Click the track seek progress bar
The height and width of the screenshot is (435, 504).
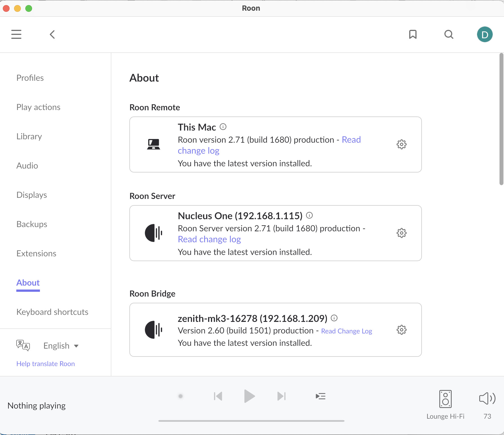(x=251, y=421)
